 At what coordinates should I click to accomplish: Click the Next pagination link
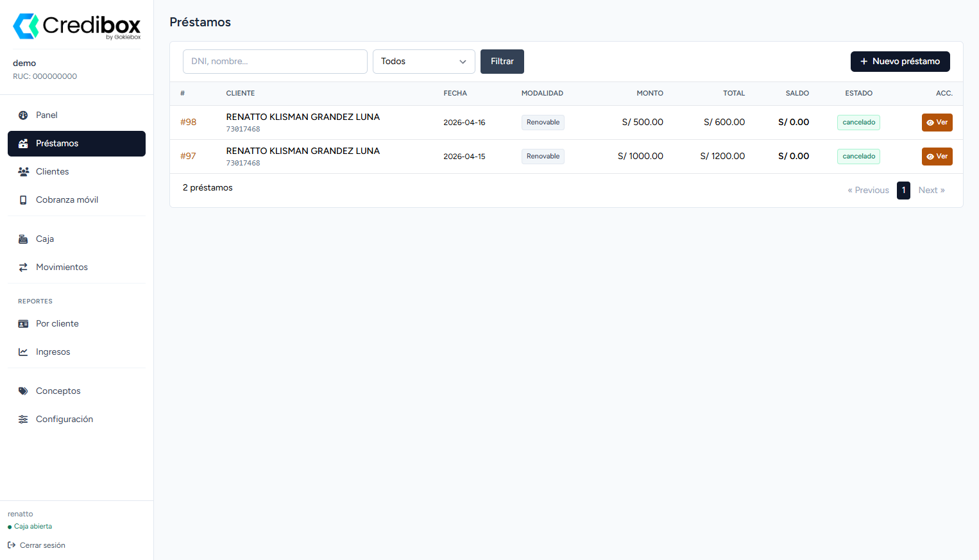click(932, 191)
